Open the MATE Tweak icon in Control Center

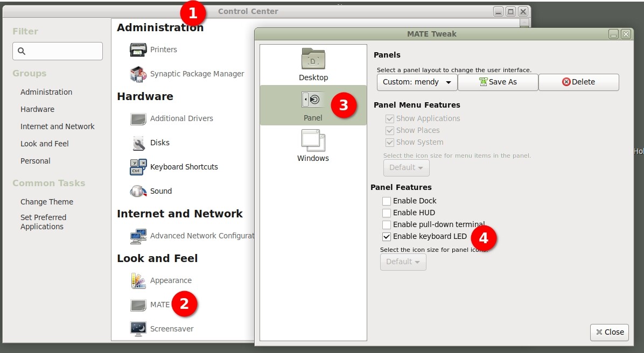coord(138,305)
